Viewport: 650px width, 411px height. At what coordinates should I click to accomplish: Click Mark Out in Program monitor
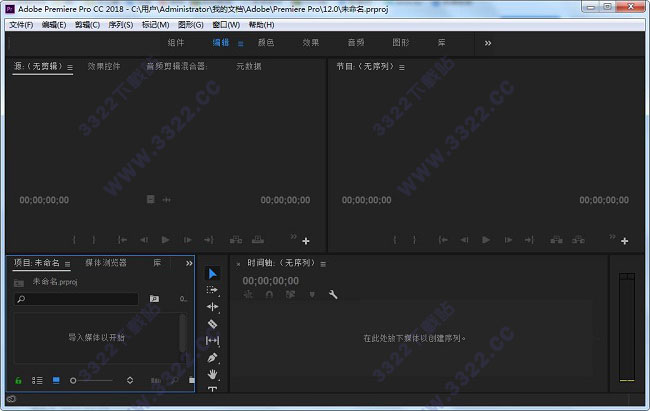414,240
